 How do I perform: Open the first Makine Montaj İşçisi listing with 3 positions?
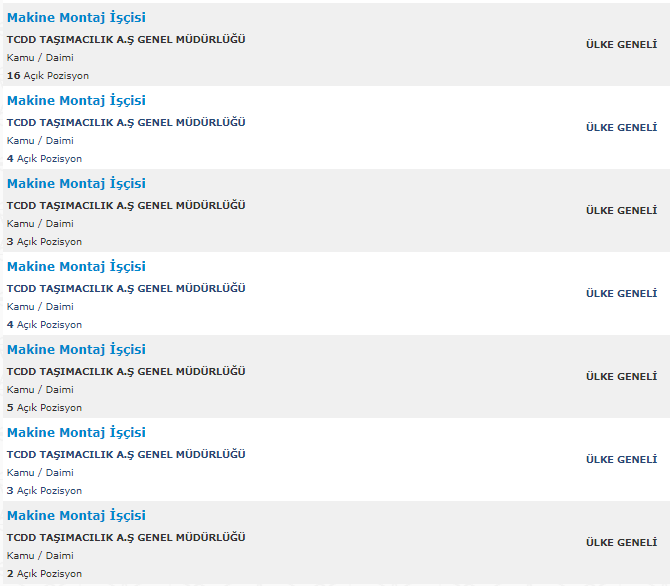[x=76, y=183]
